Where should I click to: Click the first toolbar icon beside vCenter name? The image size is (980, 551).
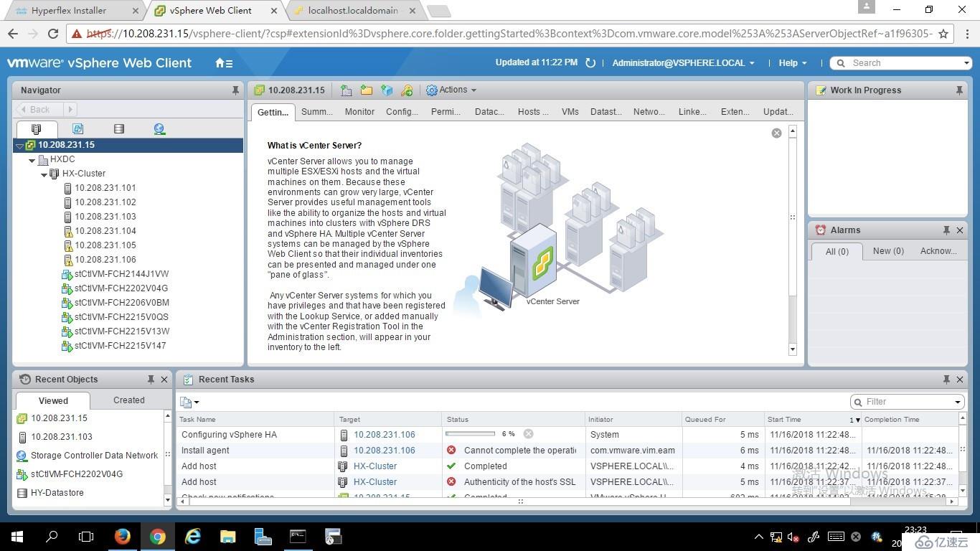(x=346, y=90)
